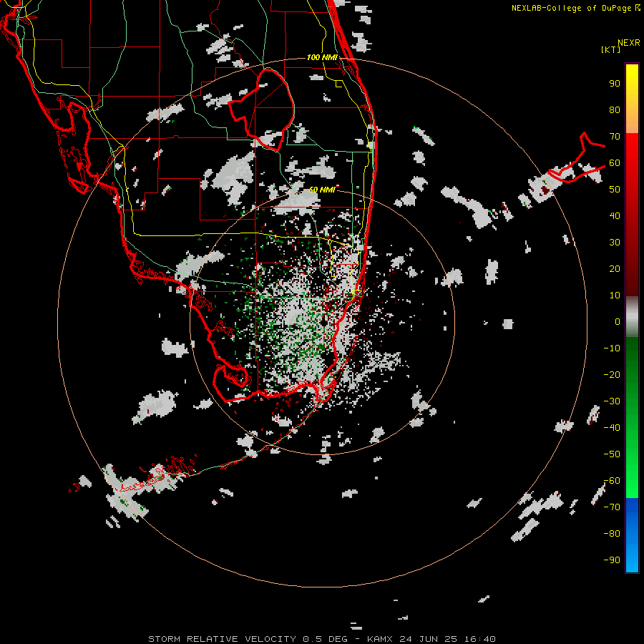Image resolution: width=644 pixels, height=644 pixels.
Task: Click the '80' value on the velocity scale
Action: [x=615, y=110]
